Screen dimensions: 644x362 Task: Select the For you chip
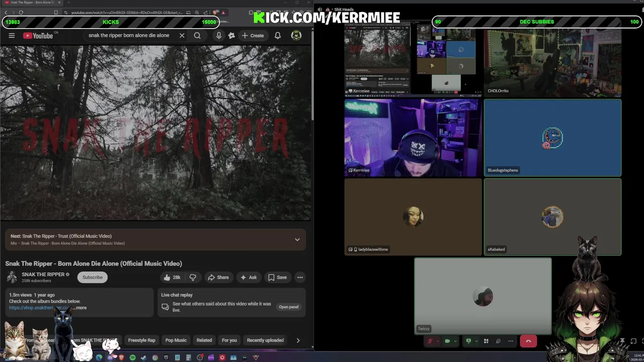pyautogui.click(x=229, y=340)
